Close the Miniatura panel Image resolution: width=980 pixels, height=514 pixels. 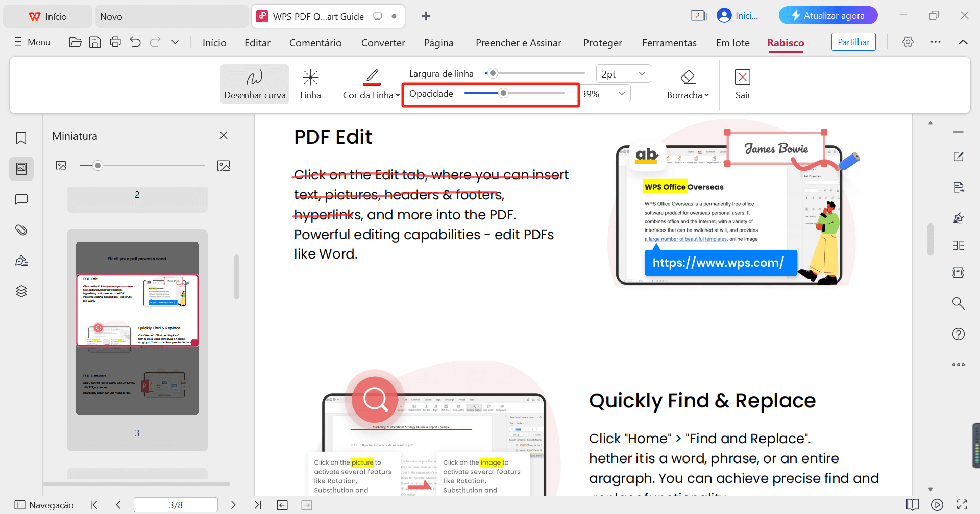(223, 135)
